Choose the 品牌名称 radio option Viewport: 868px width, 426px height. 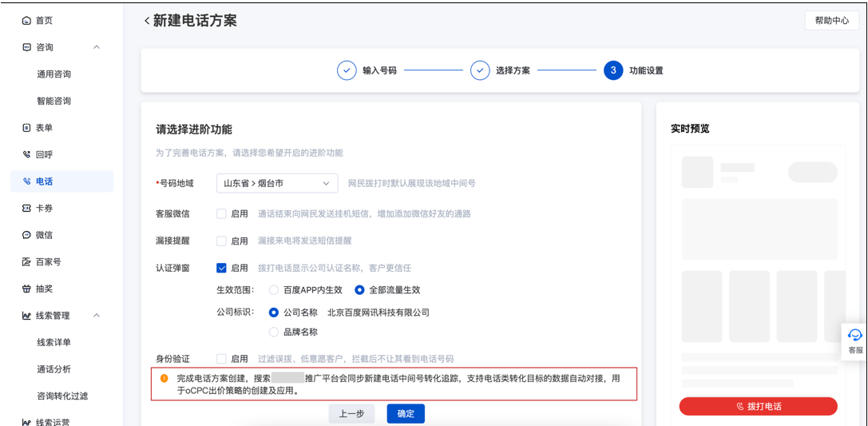274,332
